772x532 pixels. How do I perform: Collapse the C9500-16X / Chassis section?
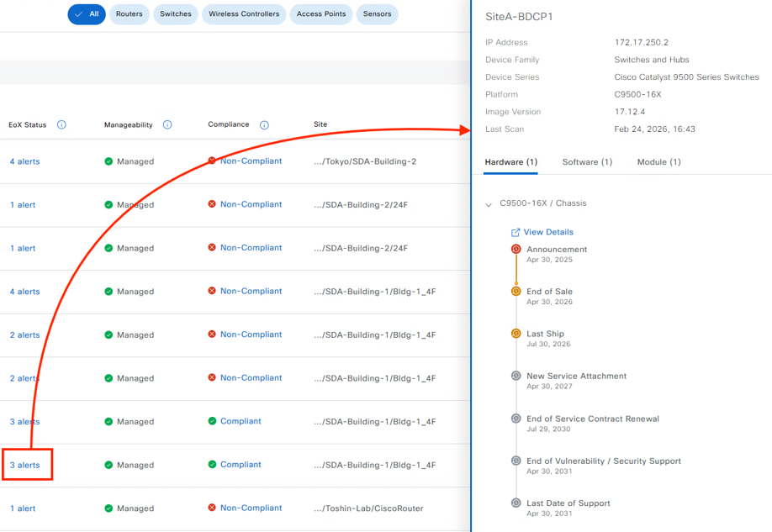coord(489,204)
